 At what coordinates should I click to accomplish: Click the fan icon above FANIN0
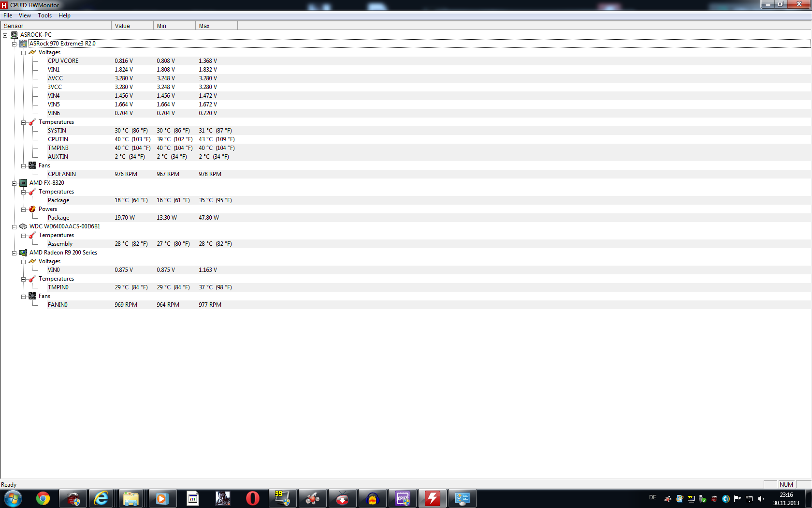point(32,296)
